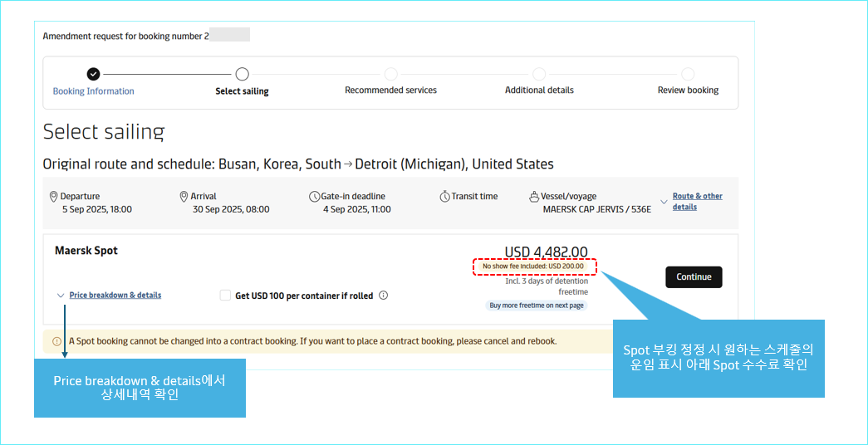Click Buy more freetime on next page

coord(537,306)
